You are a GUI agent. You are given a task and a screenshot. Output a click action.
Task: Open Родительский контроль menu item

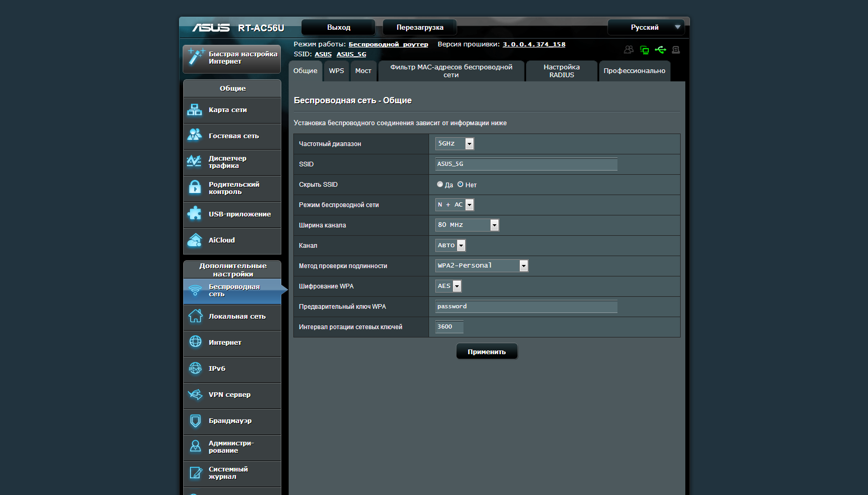point(232,188)
